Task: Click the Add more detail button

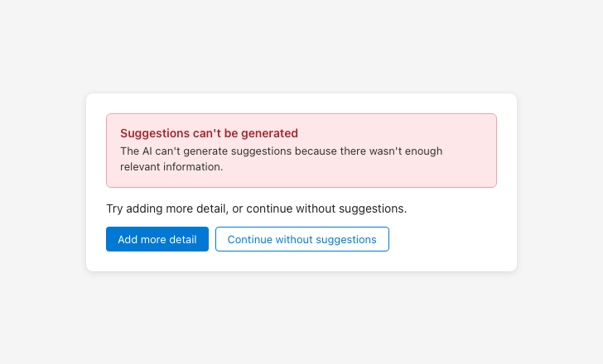Action: click(x=157, y=239)
